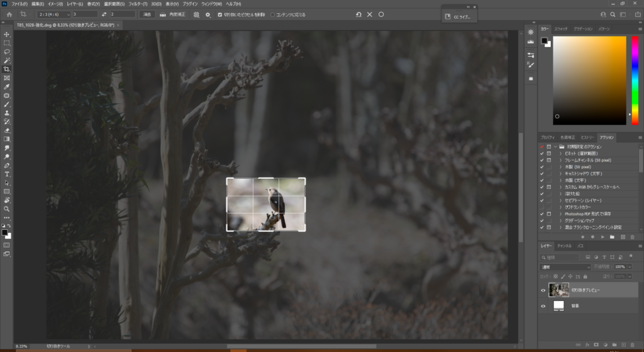Commit the crop with the circle icon
The width and height of the screenshot is (644, 352).
click(381, 14)
